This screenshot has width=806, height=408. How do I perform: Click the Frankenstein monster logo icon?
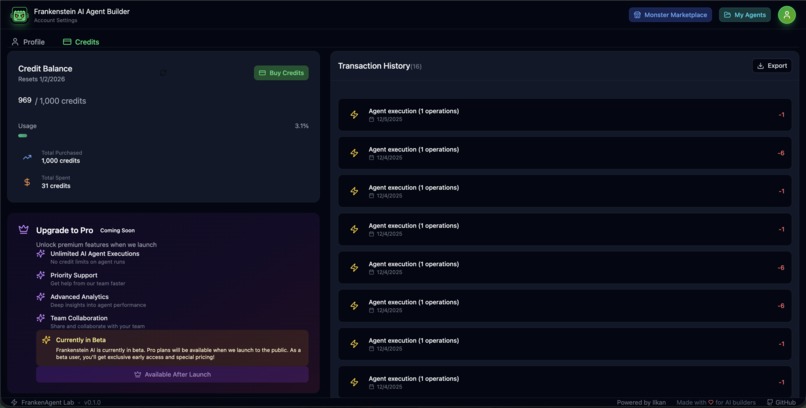point(20,15)
